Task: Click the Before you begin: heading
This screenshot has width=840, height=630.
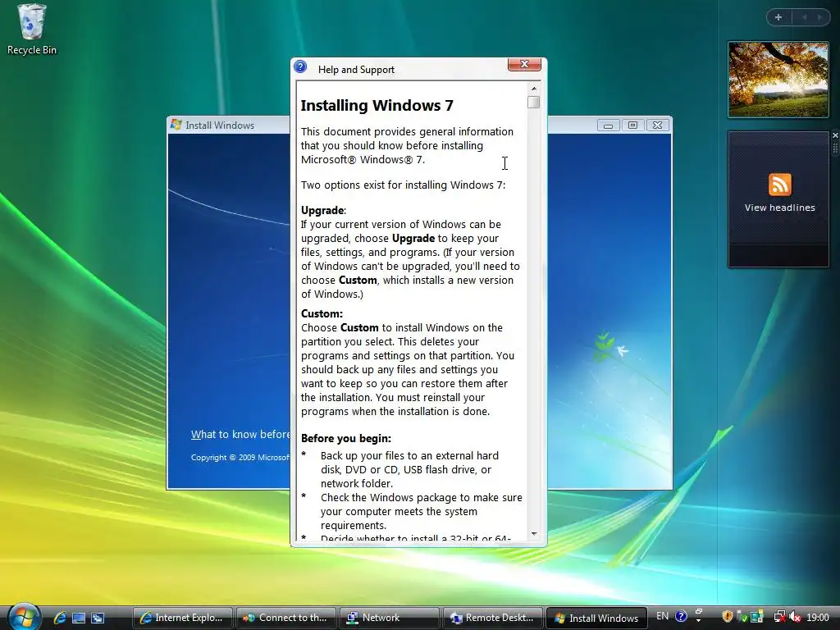Action: pyautogui.click(x=346, y=439)
